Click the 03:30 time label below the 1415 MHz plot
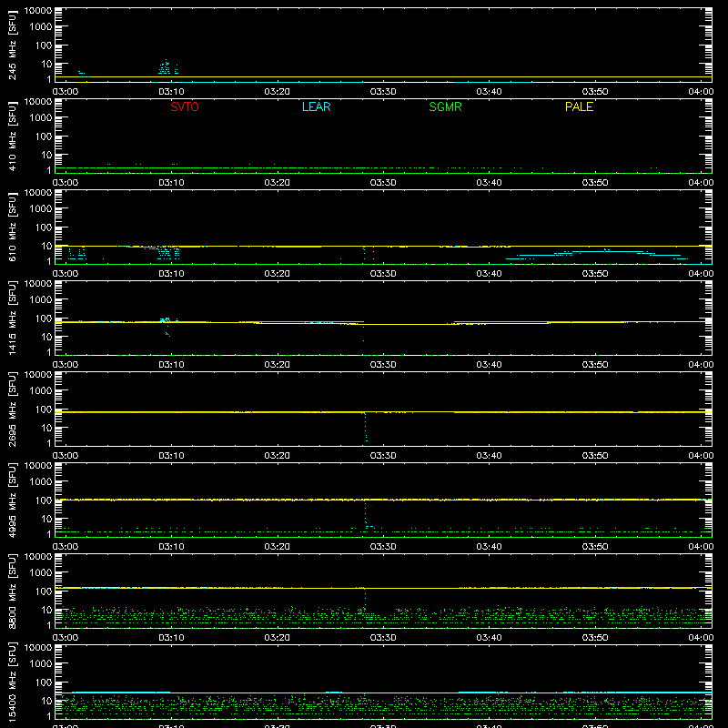 pos(383,365)
